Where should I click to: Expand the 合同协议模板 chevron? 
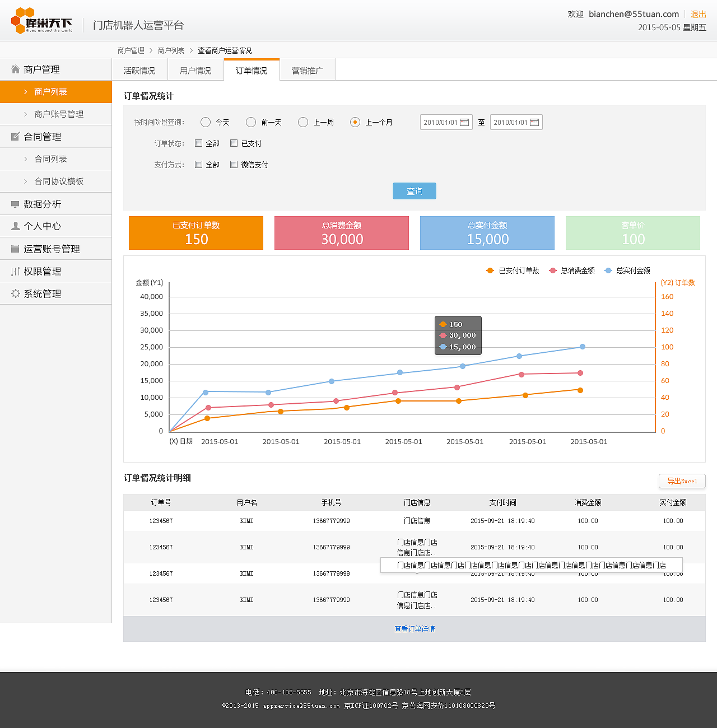(25, 181)
